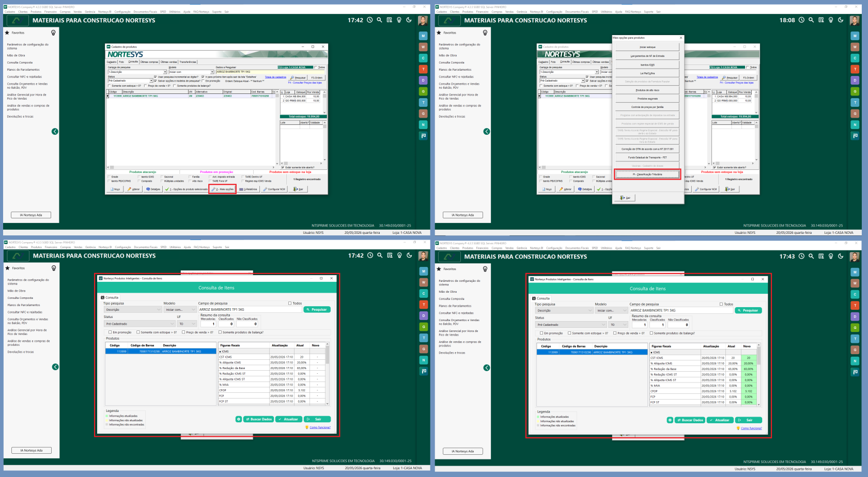Select product row 113999 in 17:43 Consulta de Itens
Screen dimensions: 868x477
tap(592, 352)
